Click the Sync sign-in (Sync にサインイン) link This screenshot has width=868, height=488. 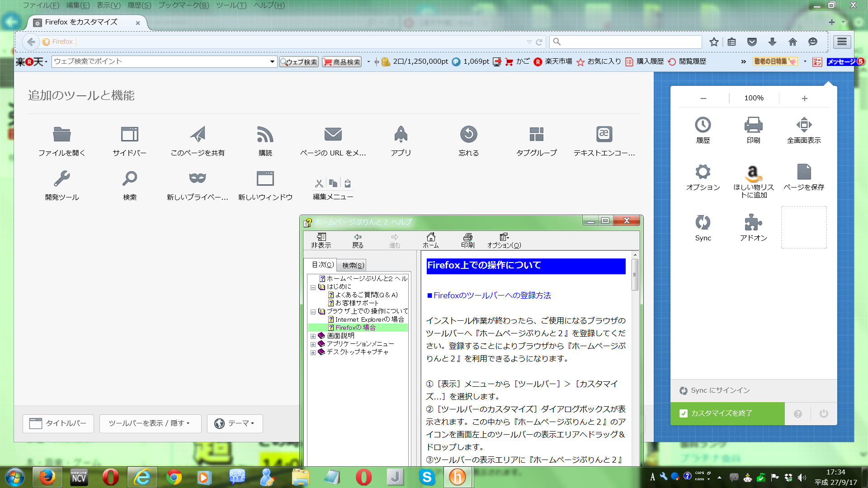click(720, 390)
